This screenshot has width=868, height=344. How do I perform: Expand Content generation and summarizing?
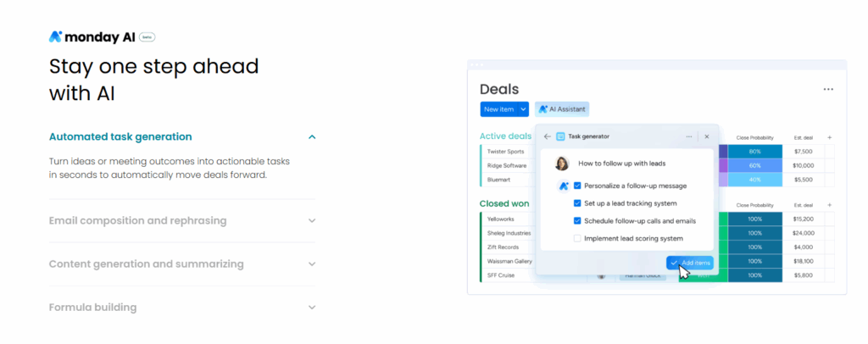click(x=312, y=264)
